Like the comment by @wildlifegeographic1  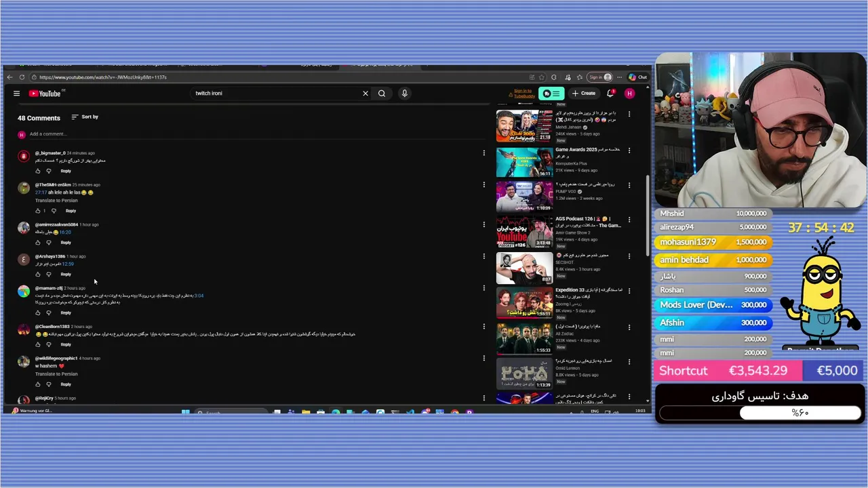(x=38, y=384)
